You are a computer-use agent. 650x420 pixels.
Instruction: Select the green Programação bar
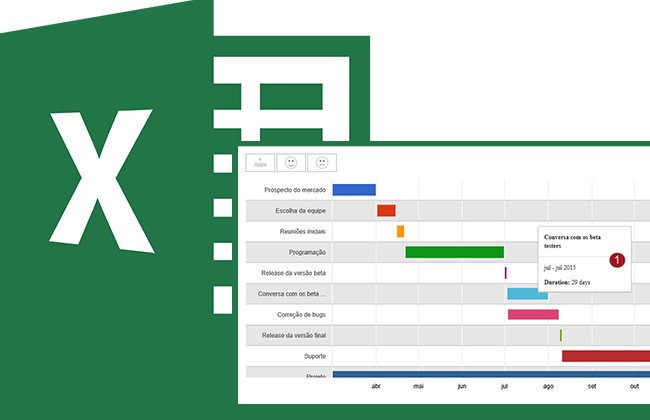click(x=455, y=252)
